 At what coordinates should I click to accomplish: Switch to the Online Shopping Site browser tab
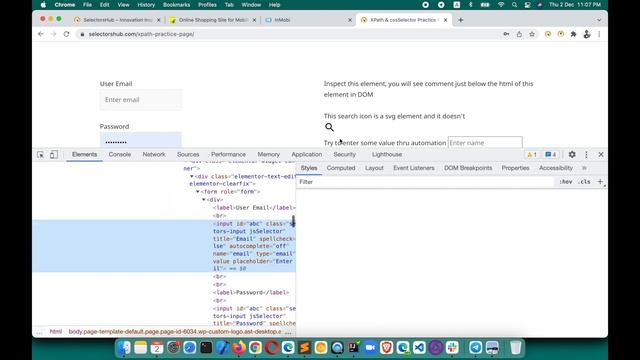(212, 20)
